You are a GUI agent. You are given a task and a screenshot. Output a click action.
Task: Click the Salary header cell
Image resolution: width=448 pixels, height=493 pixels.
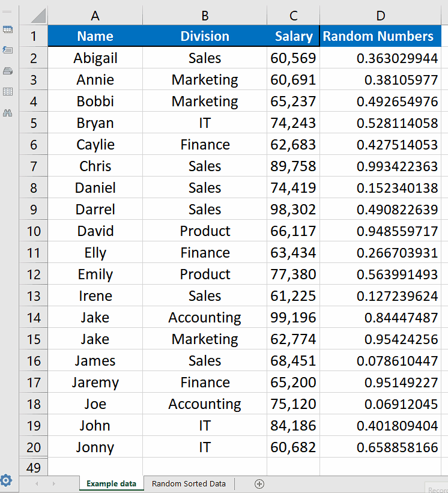coord(293,36)
